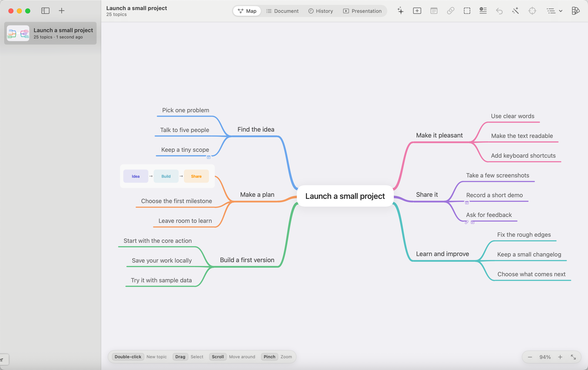Image resolution: width=588 pixels, height=370 pixels.
Task: Open the topic style list icon
Action: pyautogui.click(x=483, y=11)
